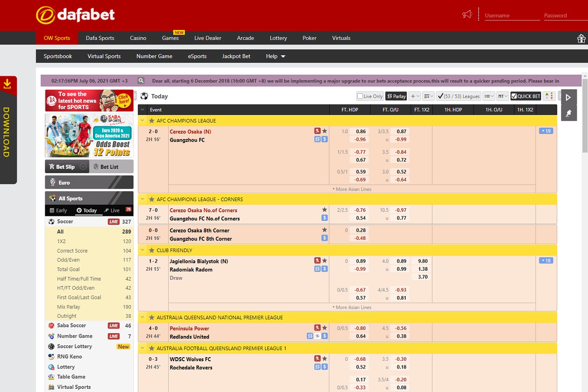This screenshot has height=392, width=588.
Task: Open the Live Dealer tab
Action: click(x=208, y=38)
